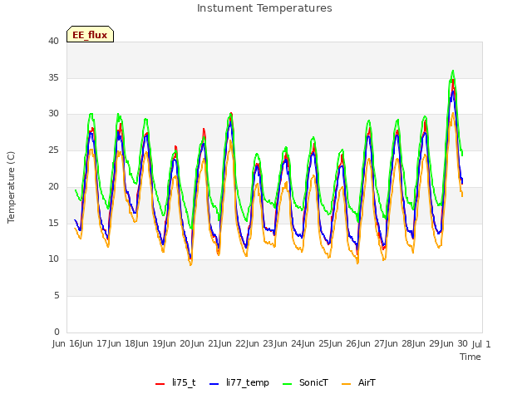The image size is (532, 399).
Task: Select the li77_temp legend label
Action: pos(248,382)
